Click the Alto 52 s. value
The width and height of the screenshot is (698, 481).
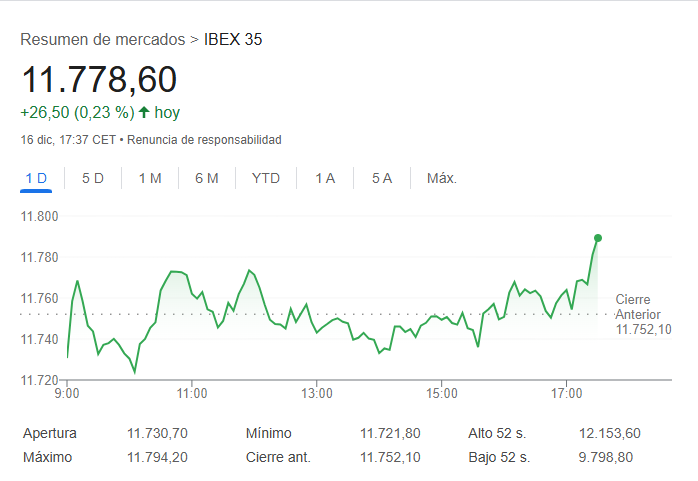click(x=609, y=433)
